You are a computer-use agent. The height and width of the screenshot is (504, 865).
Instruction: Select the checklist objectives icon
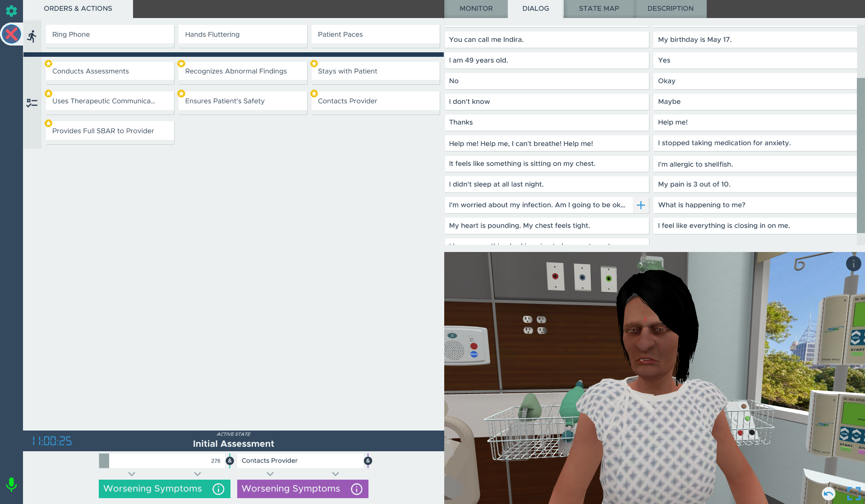32,103
